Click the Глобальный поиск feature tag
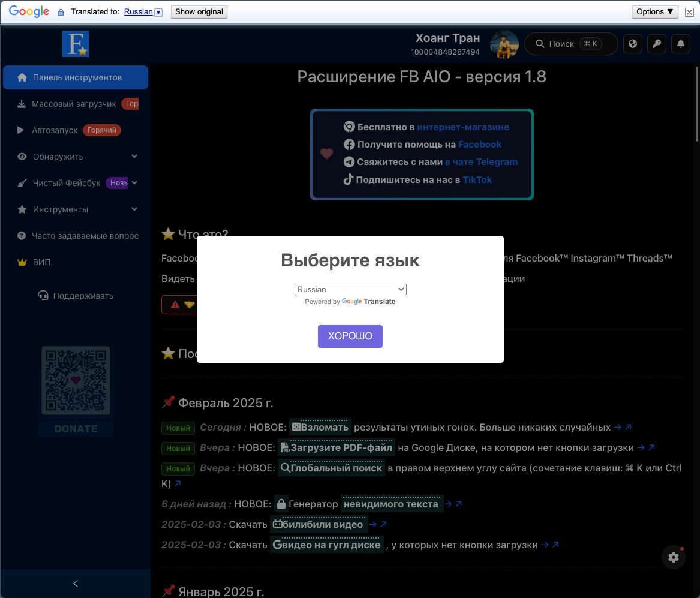The image size is (700, 598). [x=331, y=468]
